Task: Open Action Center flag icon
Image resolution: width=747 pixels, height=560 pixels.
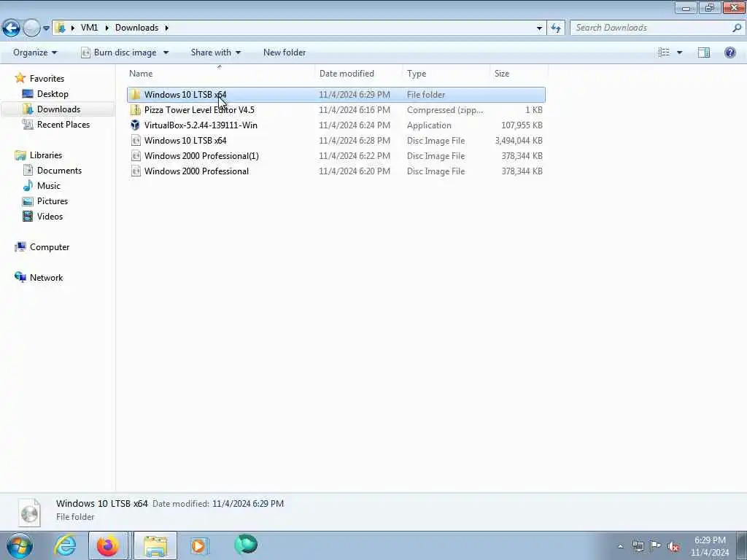Action: pos(656,546)
